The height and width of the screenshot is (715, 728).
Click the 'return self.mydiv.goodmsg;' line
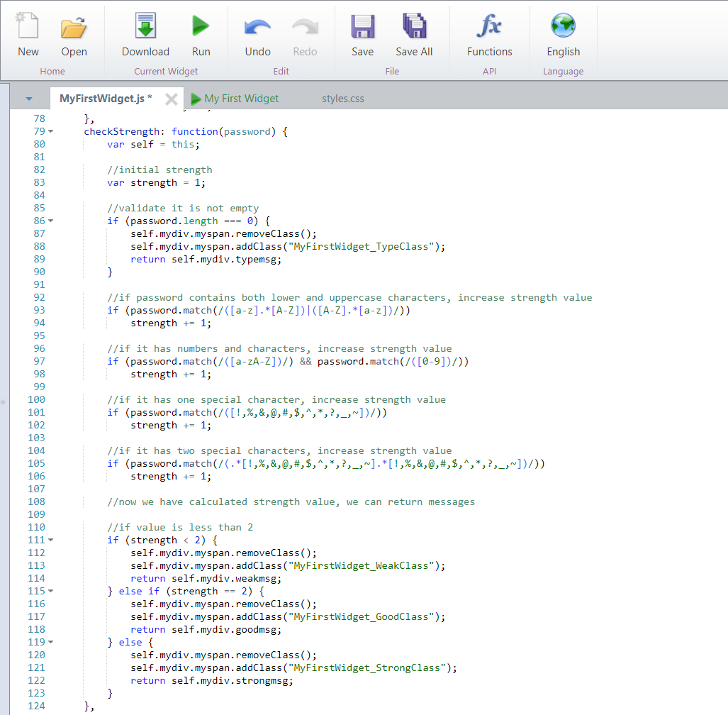tap(206, 629)
